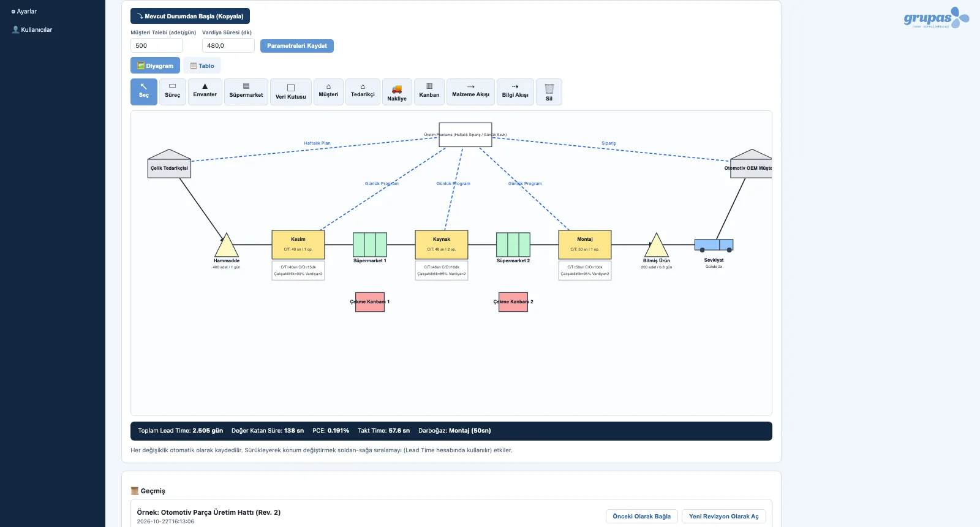Open Ayarlar in the sidebar
The height and width of the screenshot is (527, 980).
tap(24, 12)
